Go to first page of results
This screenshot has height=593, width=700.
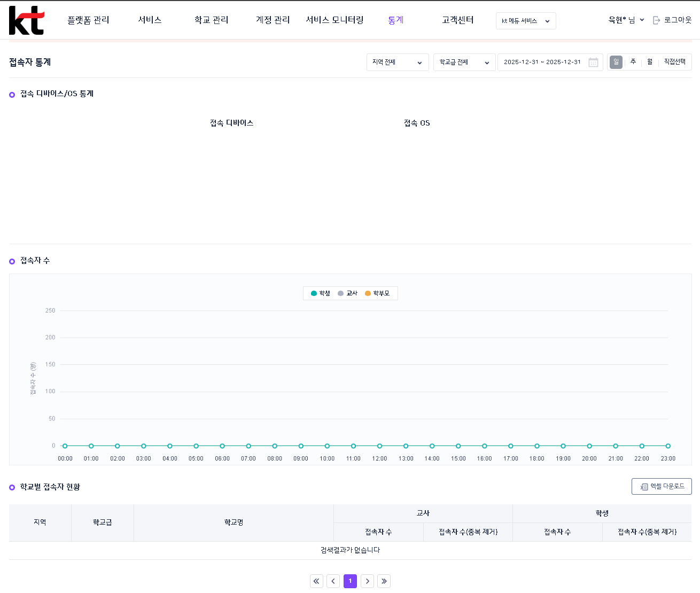click(317, 581)
